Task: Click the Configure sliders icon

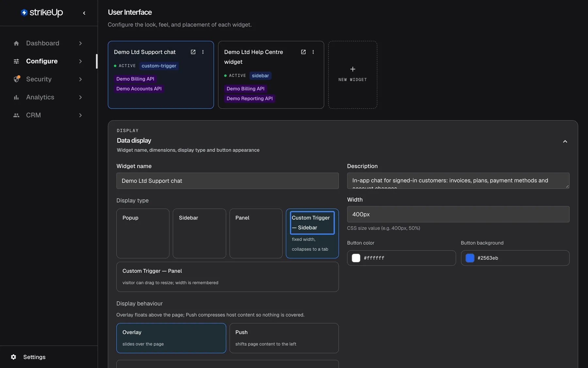Action: pos(16,61)
